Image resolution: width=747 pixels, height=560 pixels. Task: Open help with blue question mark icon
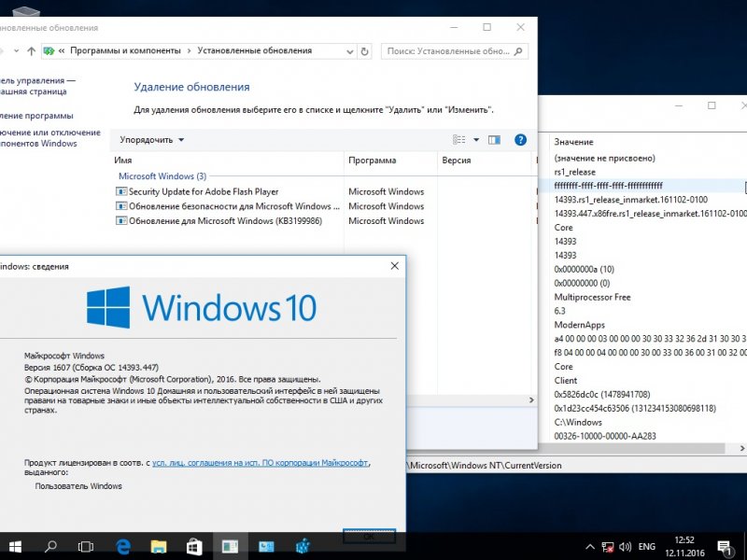pos(520,139)
